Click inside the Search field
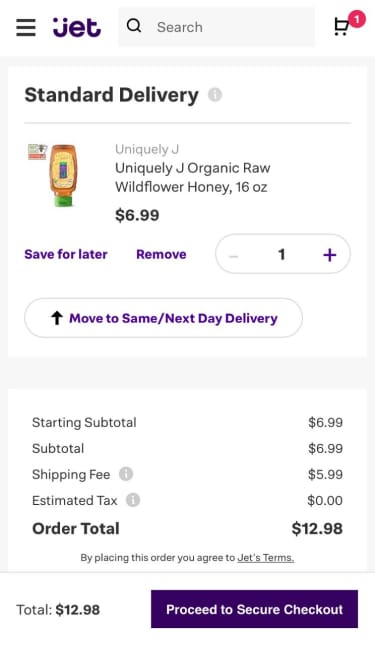Viewport: 375px width, 645px height. point(217,27)
